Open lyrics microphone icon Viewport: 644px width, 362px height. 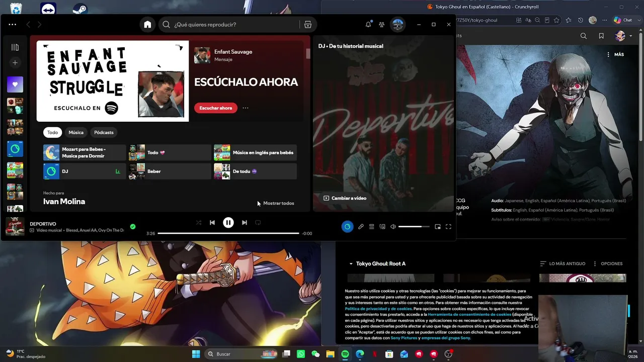361,227
